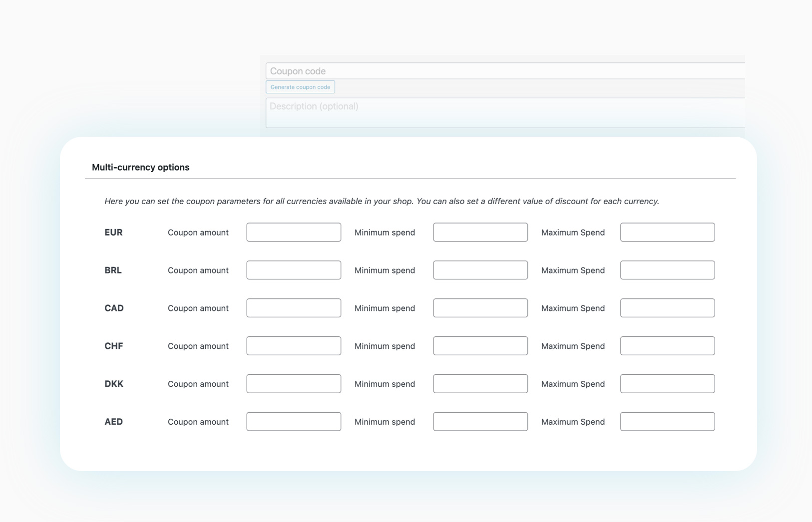
Task: Click the EUR Minimum spend input
Action: (480, 232)
